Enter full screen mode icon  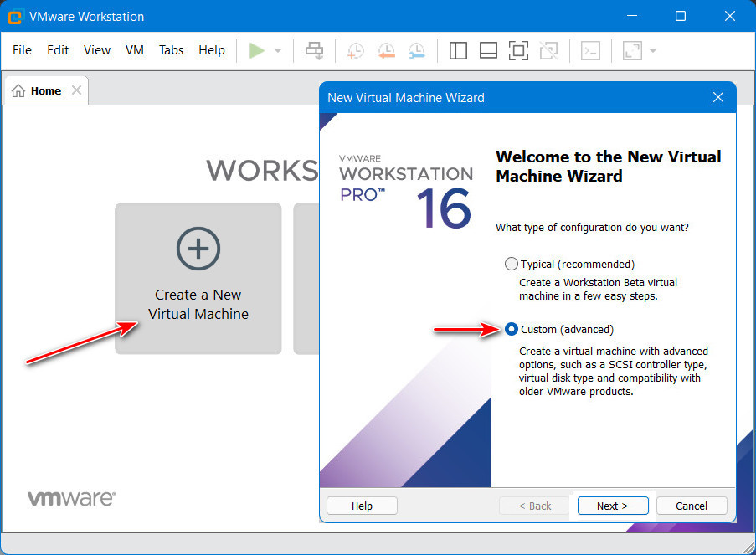pos(519,50)
